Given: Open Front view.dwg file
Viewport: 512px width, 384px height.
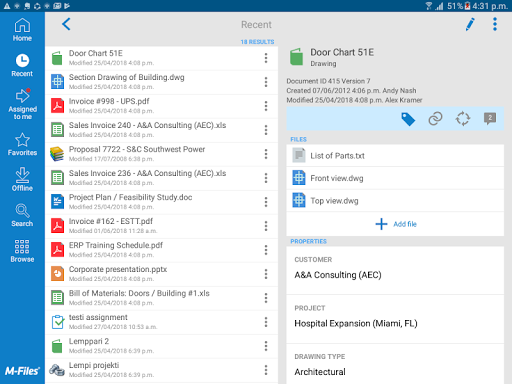Looking at the screenshot, I should point(395,178).
